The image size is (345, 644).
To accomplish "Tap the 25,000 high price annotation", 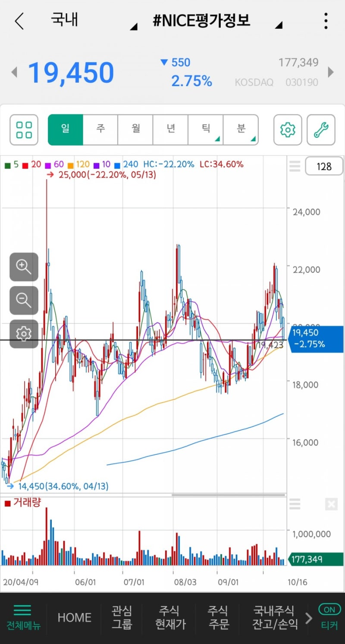I will point(101,175).
